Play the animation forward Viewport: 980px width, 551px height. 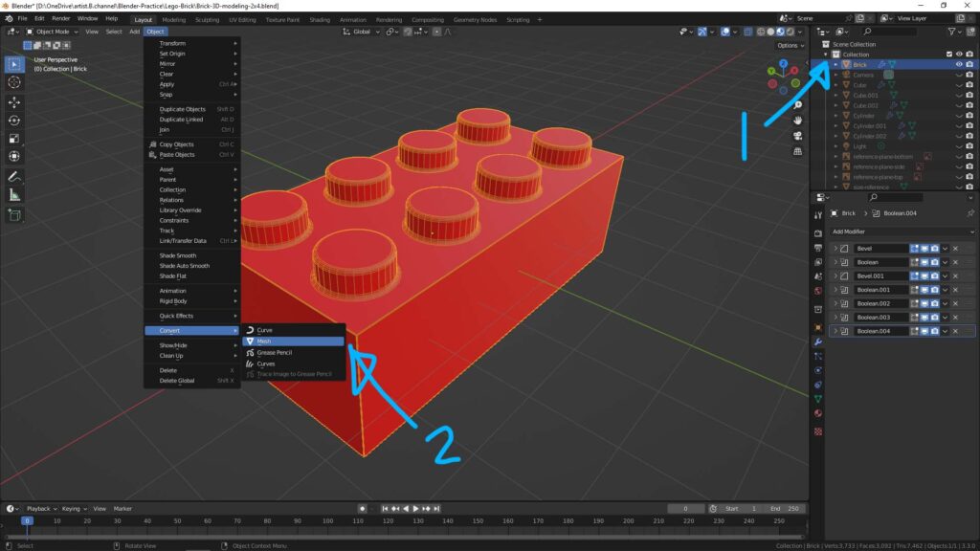coord(415,509)
